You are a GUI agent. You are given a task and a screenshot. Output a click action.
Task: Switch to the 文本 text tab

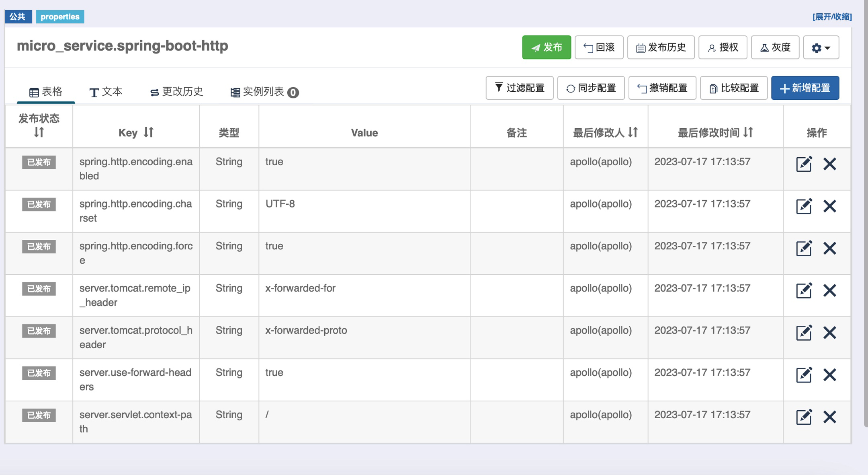point(106,92)
